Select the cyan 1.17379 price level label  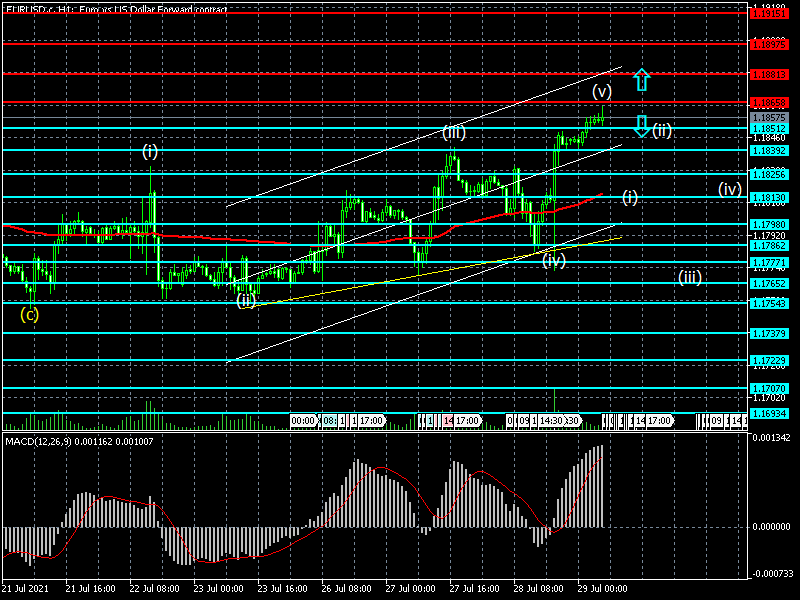(x=769, y=334)
